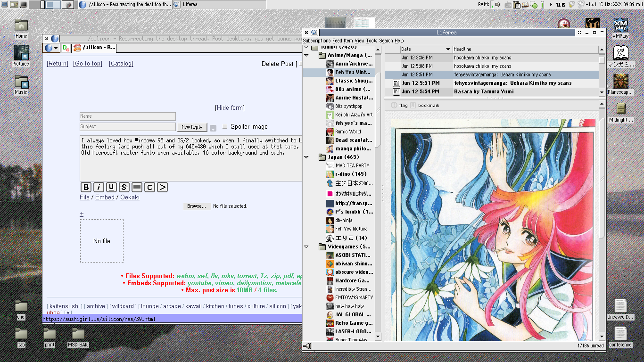644x362 pixels.
Task: Follow the Catalog link
Action: point(121,64)
